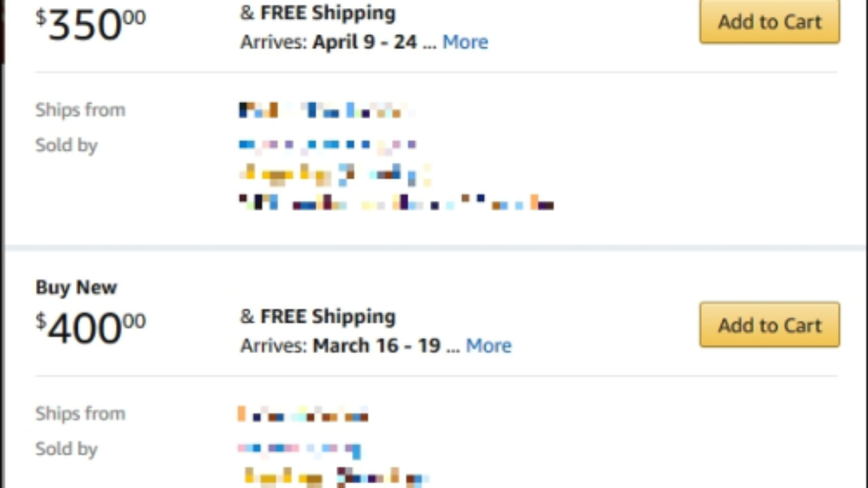The width and height of the screenshot is (868, 488).
Task: Click Sold by label in the $350 offer
Action: pyautogui.click(x=66, y=145)
